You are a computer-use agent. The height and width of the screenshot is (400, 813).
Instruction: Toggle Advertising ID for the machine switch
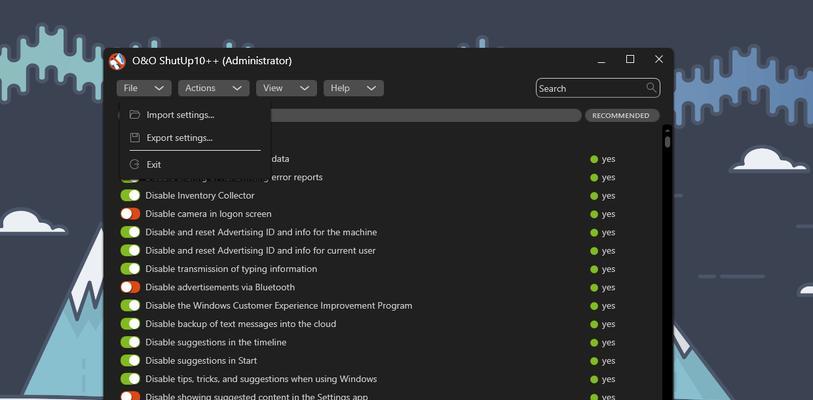click(x=130, y=232)
